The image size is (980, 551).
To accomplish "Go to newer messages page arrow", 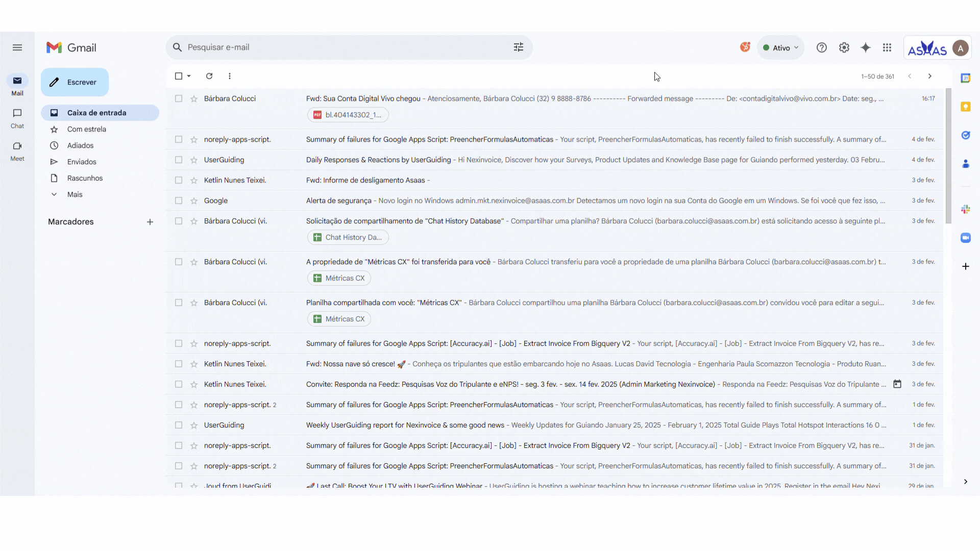I will point(910,76).
